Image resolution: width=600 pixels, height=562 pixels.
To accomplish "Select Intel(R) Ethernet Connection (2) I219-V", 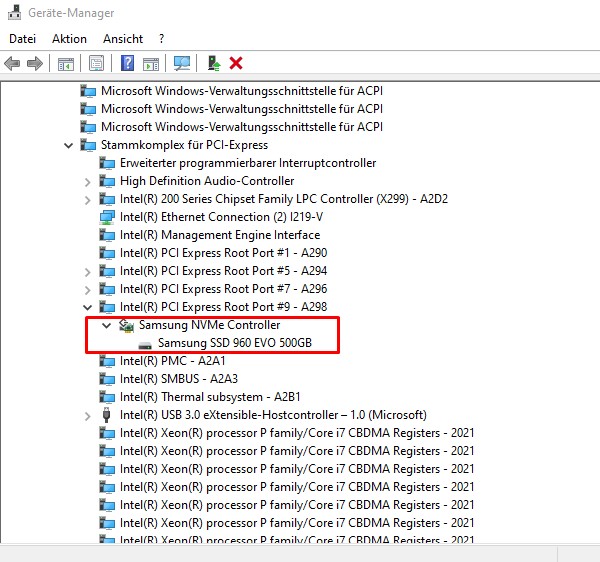I will [x=221, y=217].
